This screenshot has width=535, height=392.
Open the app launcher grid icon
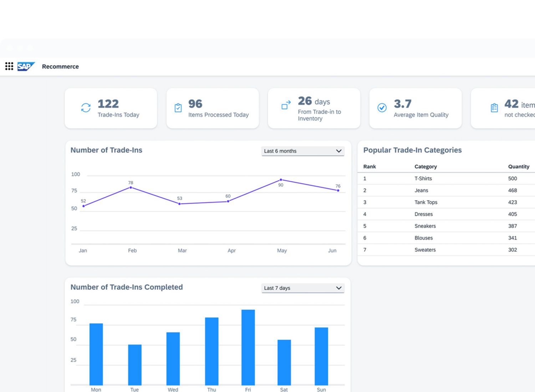pos(9,66)
